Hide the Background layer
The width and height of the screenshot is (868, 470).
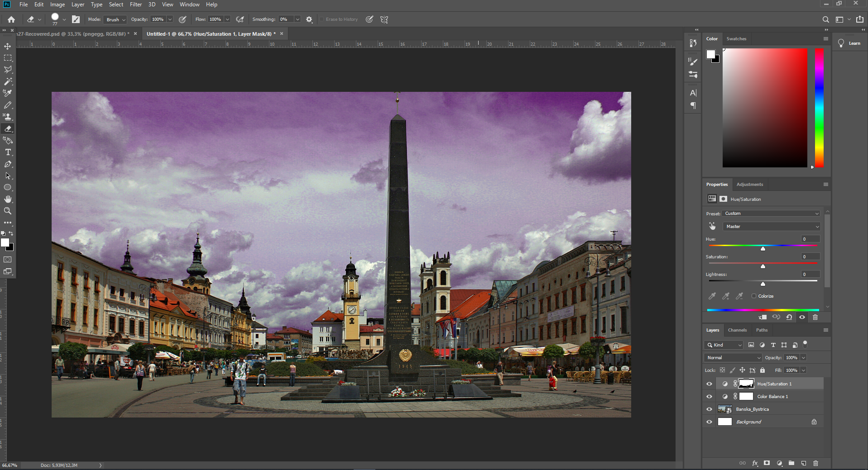[x=710, y=422]
